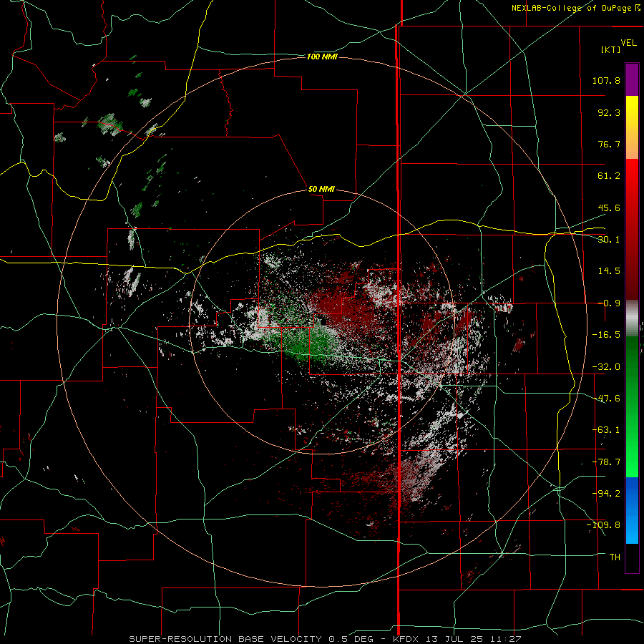
Task: Click the -47.6 velocity scale value
Action: tap(606, 399)
